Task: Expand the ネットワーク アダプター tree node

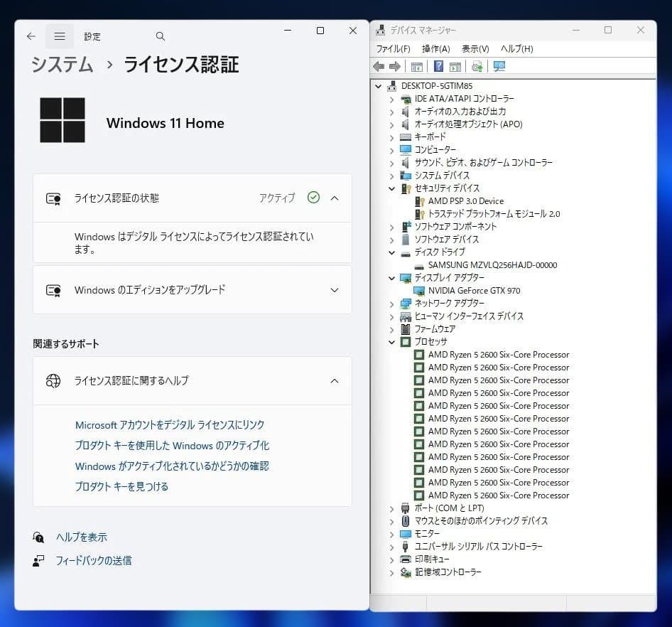Action: click(391, 304)
